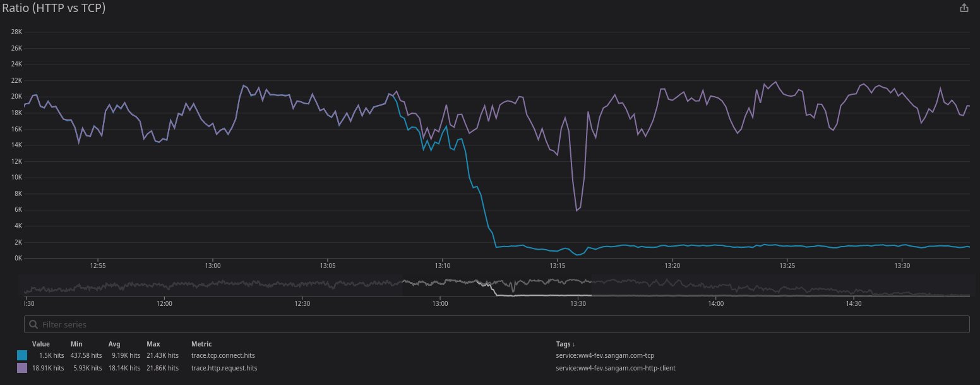Click the Metric column header

click(201, 344)
